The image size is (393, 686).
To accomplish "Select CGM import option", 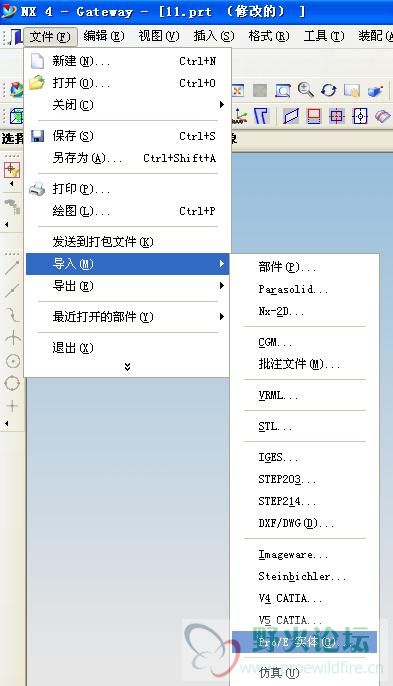I will (304, 342).
